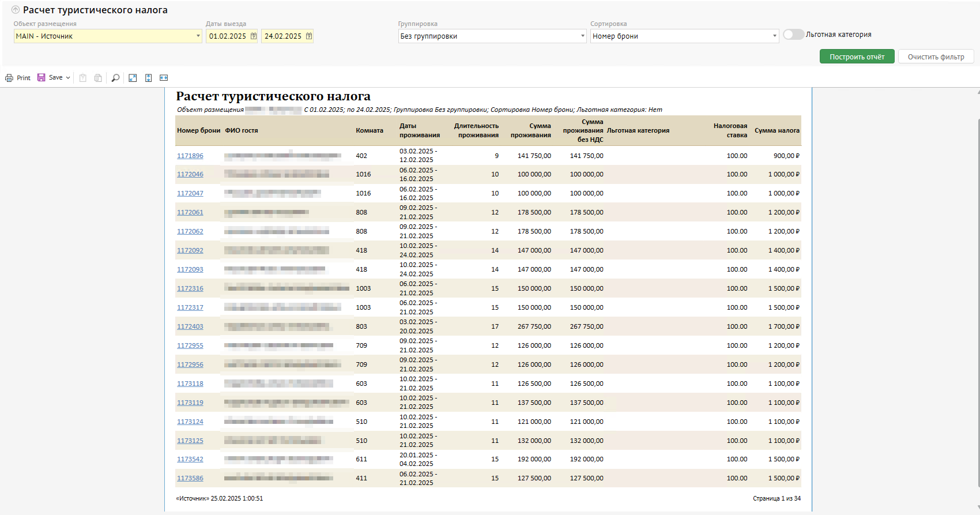Viewport: 980px width, 515px height.
Task: Open calendar for start date 01.02.2025
Action: [x=253, y=36]
